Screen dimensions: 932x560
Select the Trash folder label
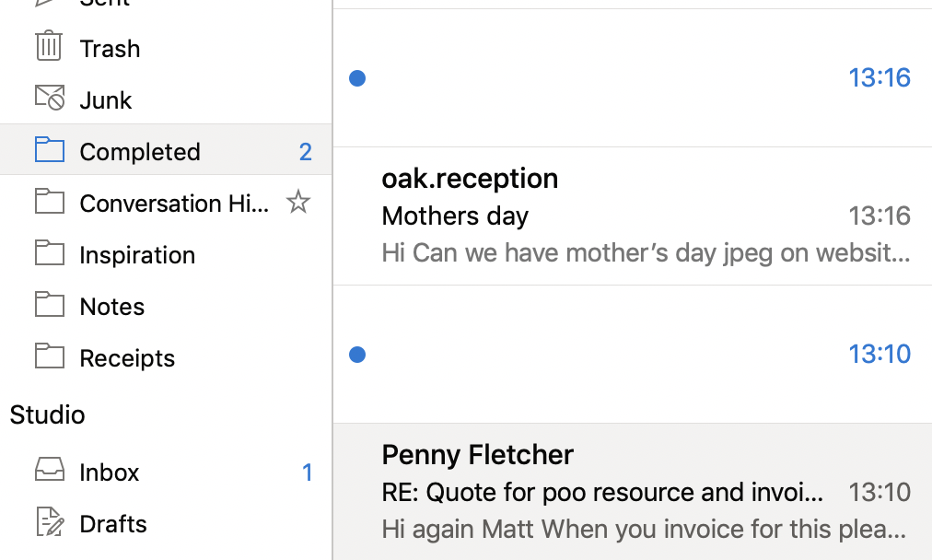pyautogui.click(x=110, y=49)
